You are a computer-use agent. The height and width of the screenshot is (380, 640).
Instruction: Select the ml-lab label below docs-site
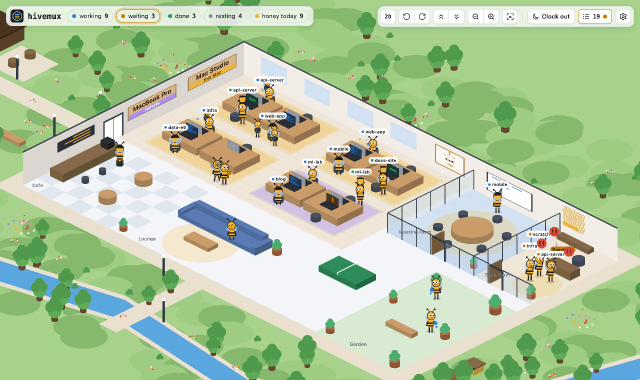(360, 172)
